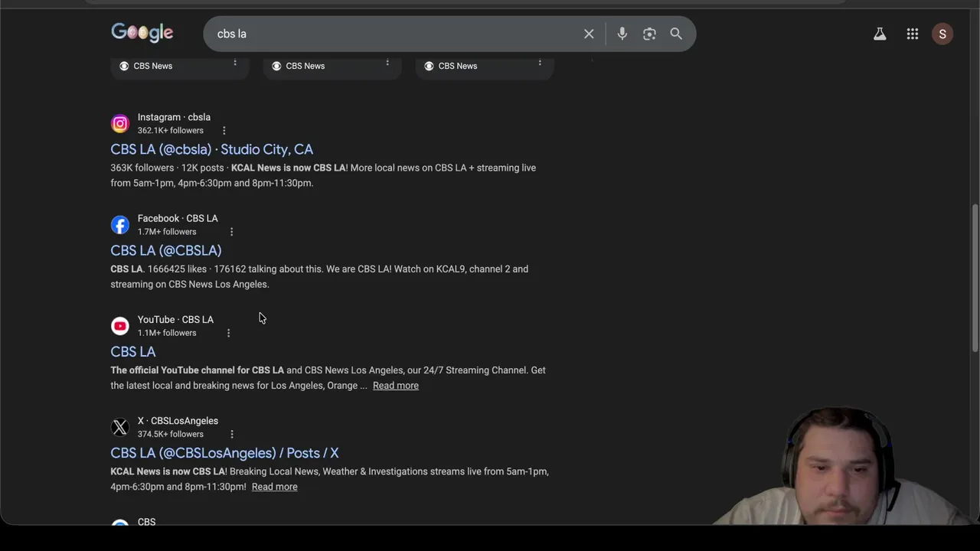Screen dimensions: 980x551
Task: Click the YouTube result favicon
Action: coord(120,326)
